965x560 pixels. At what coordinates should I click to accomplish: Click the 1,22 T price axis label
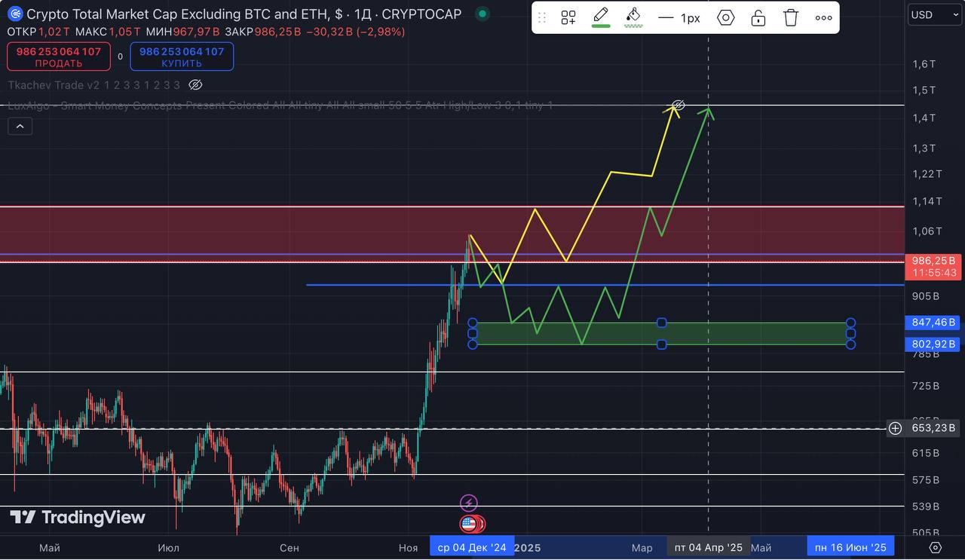[x=927, y=174]
